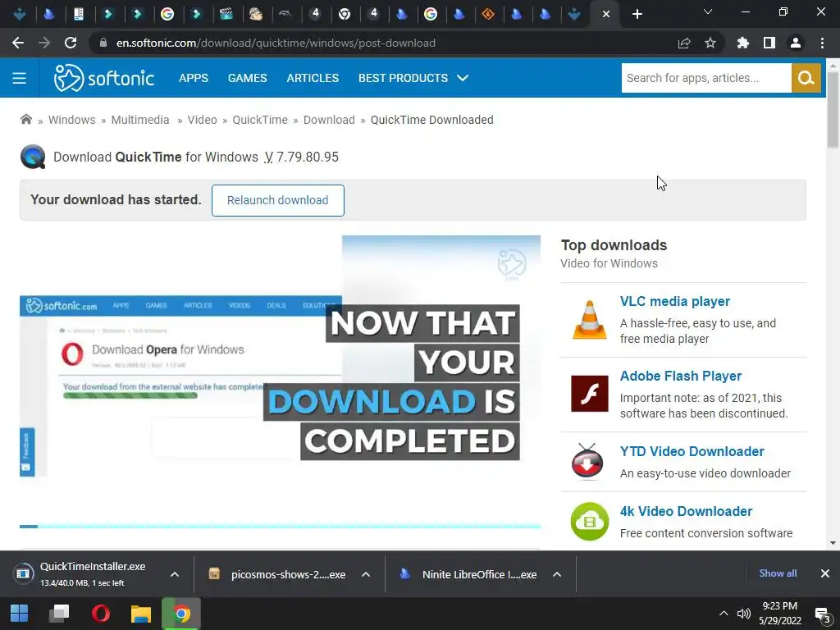The width and height of the screenshot is (840, 630).
Task: Click the QuickTime logo icon
Action: (x=33, y=157)
